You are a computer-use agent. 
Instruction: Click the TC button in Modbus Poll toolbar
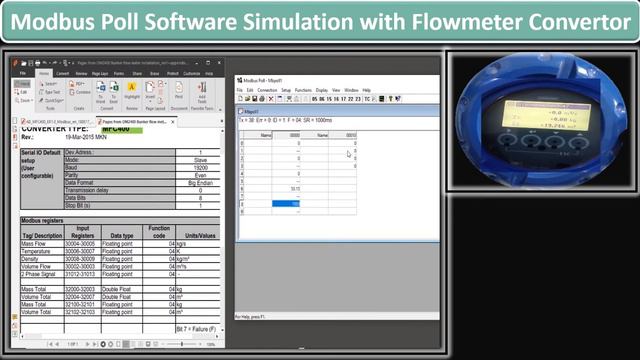pyautogui.click(x=367, y=99)
